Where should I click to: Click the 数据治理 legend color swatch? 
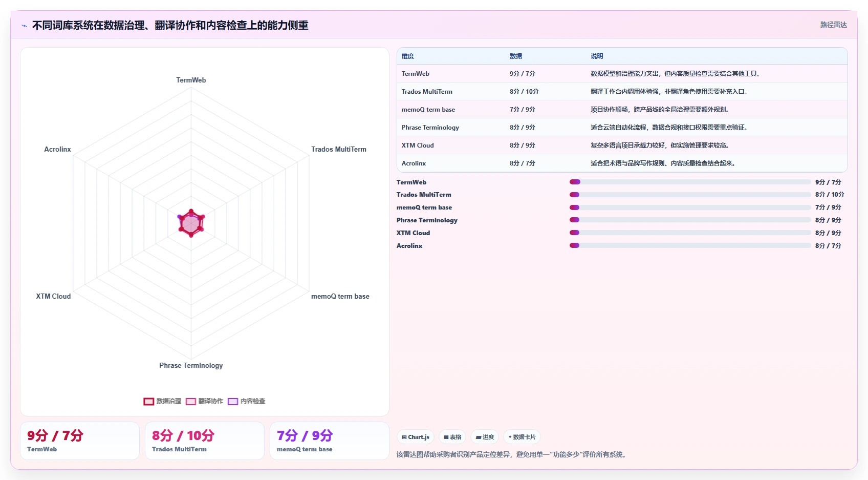click(x=149, y=401)
